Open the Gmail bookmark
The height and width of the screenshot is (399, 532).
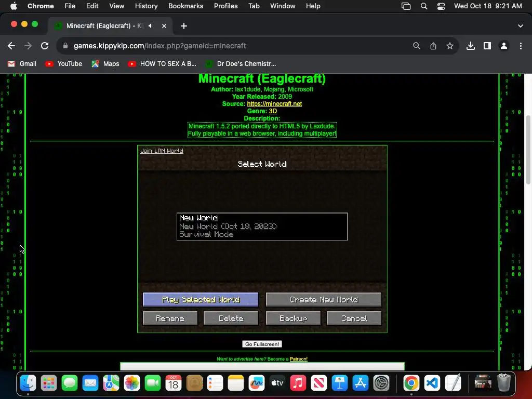point(22,64)
